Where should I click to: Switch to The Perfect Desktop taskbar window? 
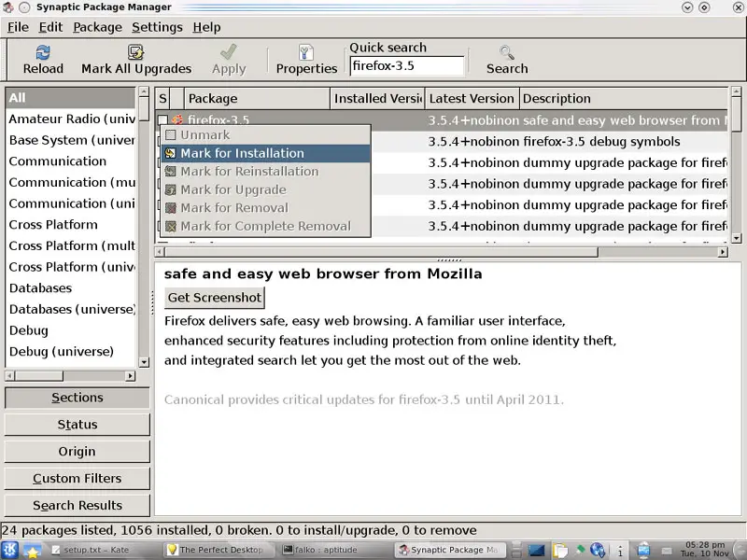(220, 550)
